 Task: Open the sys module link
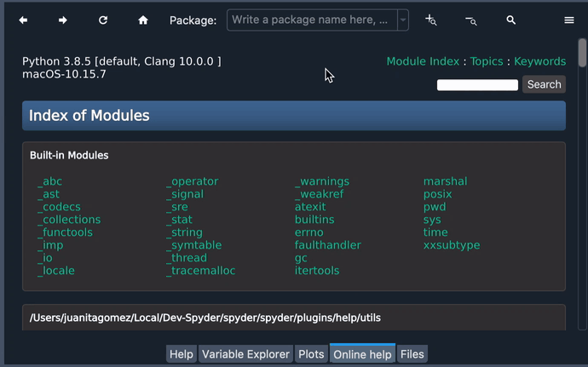click(432, 220)
